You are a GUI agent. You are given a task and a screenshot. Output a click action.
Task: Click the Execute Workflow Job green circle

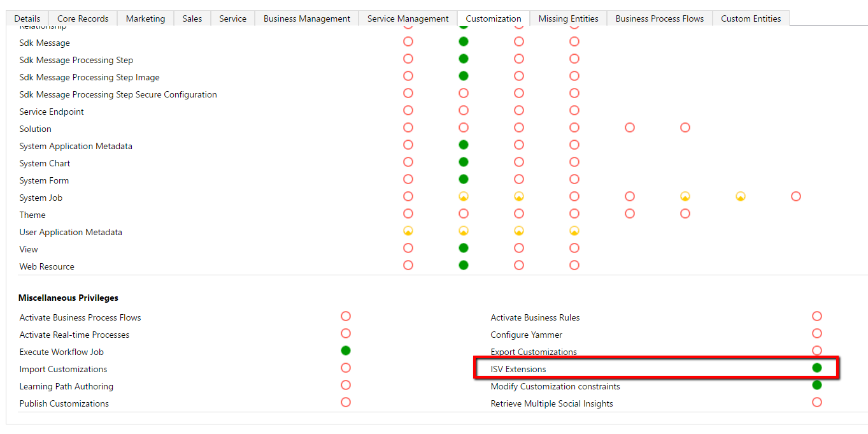coord(346,351)
